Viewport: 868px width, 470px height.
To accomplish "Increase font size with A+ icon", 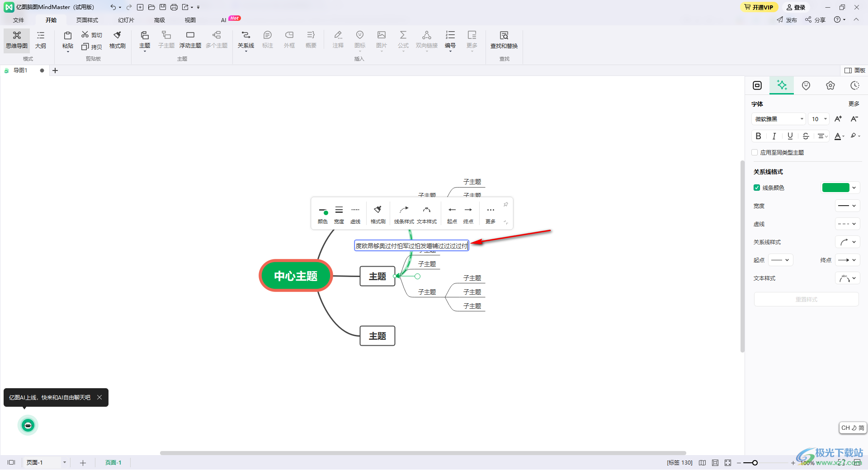I will 838,119.
